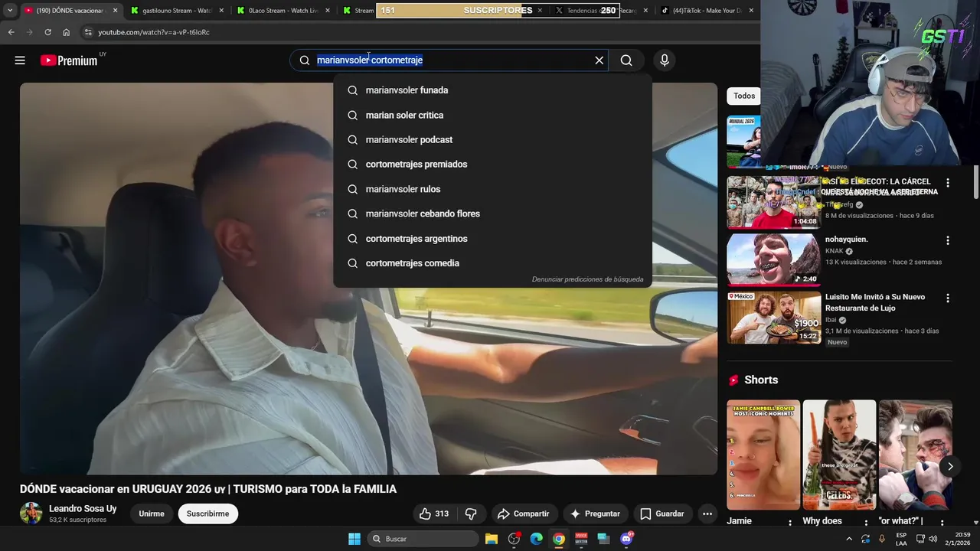This screenshot has width=980, height=551.
Task: Click the site info icon in address bar
Action: click(x=88, y=32)
